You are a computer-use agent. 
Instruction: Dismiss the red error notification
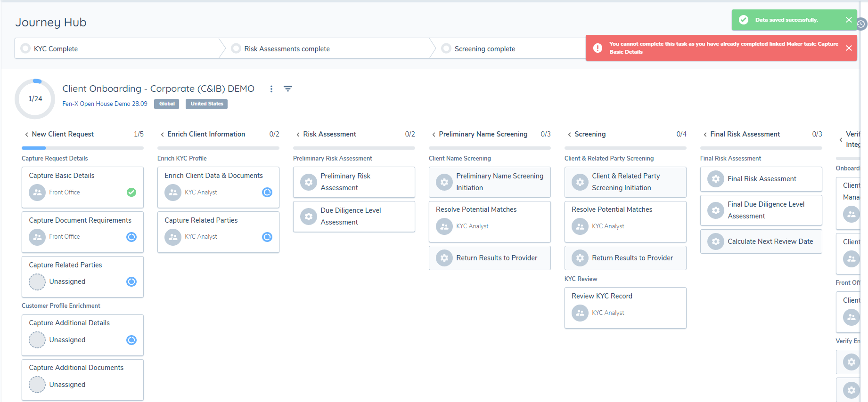848,48
